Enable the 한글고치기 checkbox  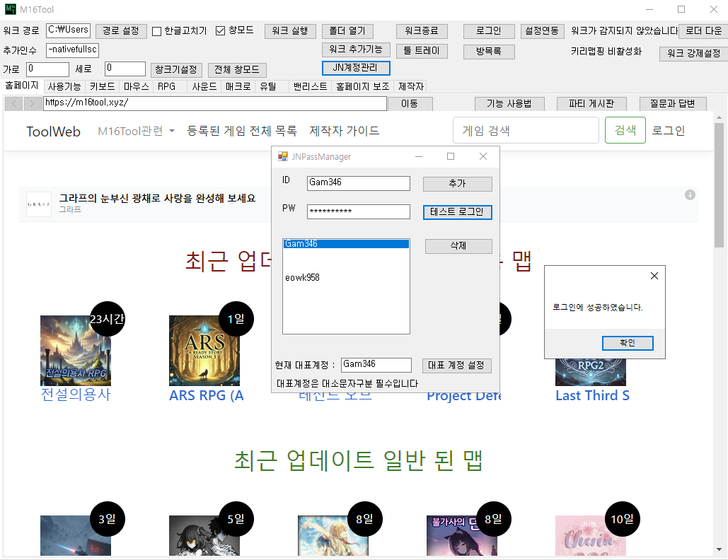(157, 31)
